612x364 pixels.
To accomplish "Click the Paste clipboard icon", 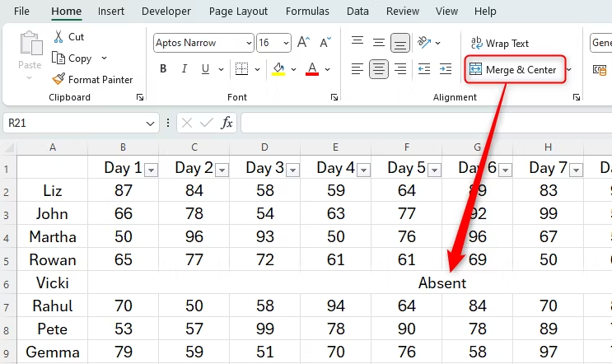I will [x=30, y=44].
